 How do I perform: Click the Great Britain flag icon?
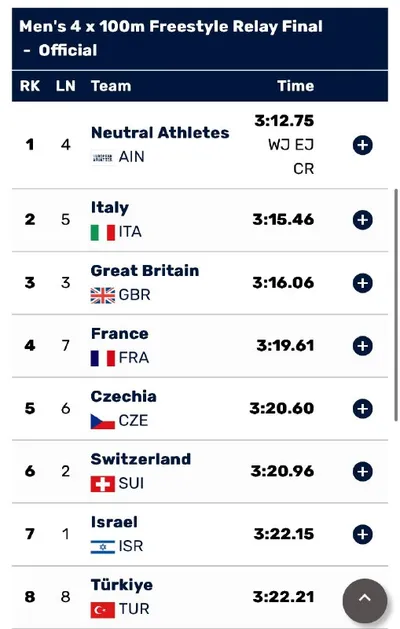coord(103,295)
